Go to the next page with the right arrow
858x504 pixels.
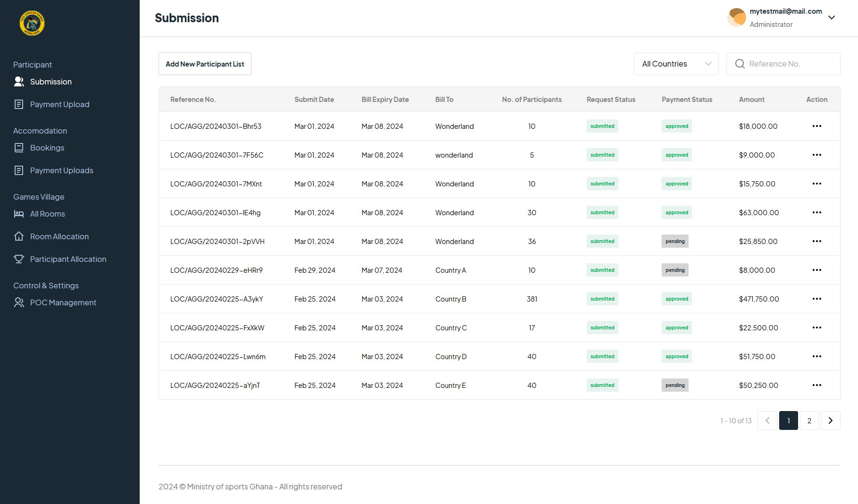[831, 420]
